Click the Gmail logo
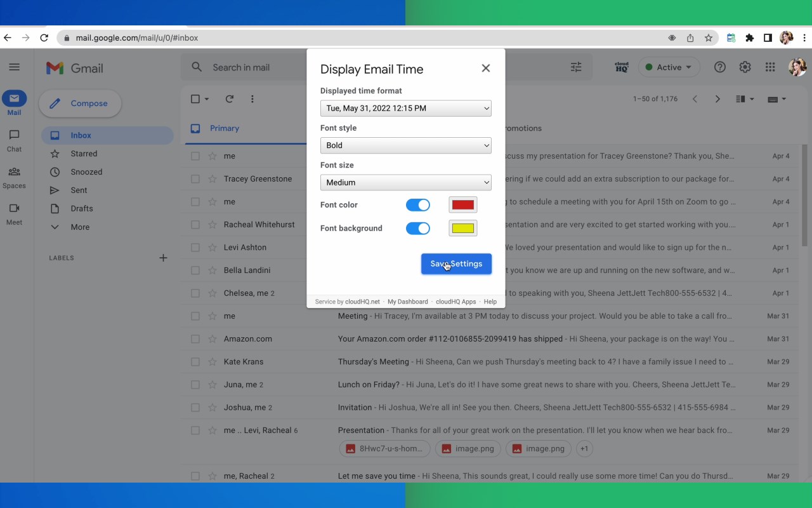 point(75,68)
